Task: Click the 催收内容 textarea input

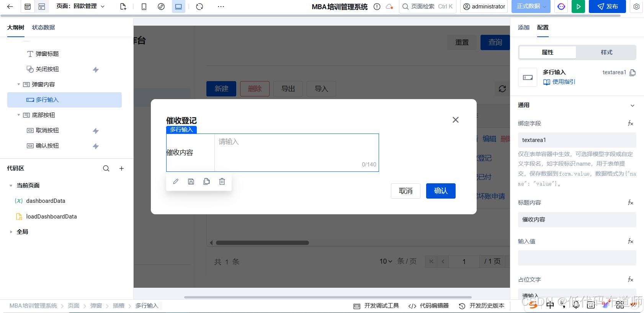Action: point(297,153)
